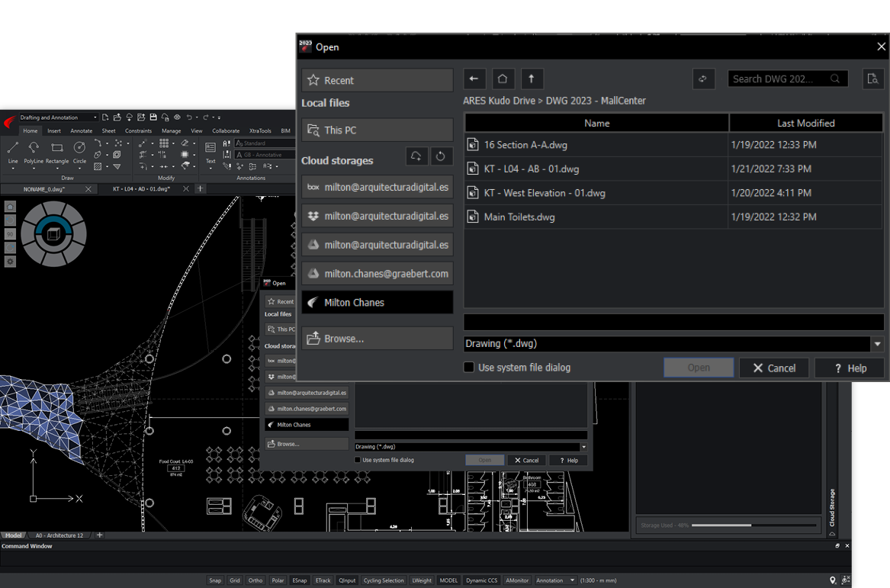Click the gear icon under the navigator buttons
Screen dimensions: 890x588
[10, 262]
